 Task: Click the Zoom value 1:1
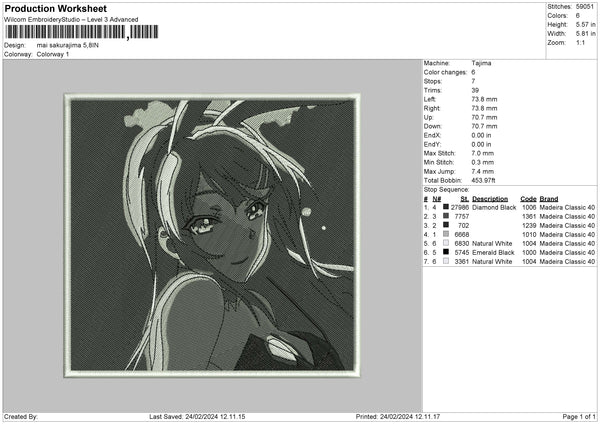click(580, 42)
